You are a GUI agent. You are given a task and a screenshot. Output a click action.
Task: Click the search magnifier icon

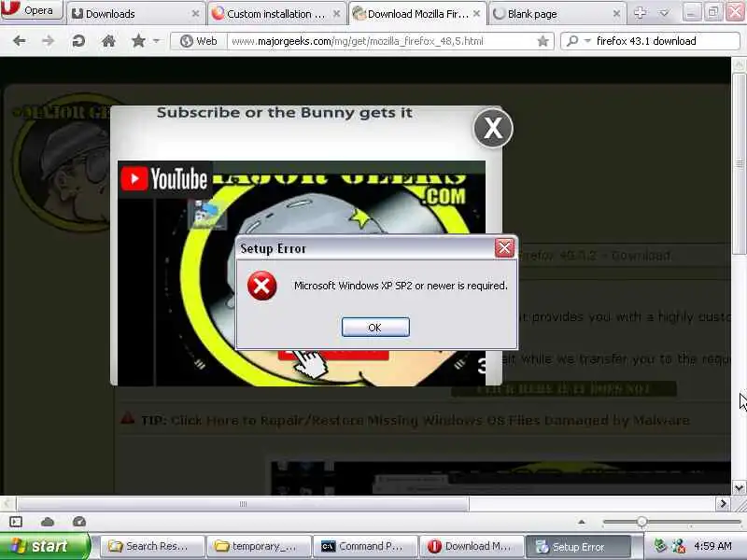pyautogui.click(x=573, y=41)
